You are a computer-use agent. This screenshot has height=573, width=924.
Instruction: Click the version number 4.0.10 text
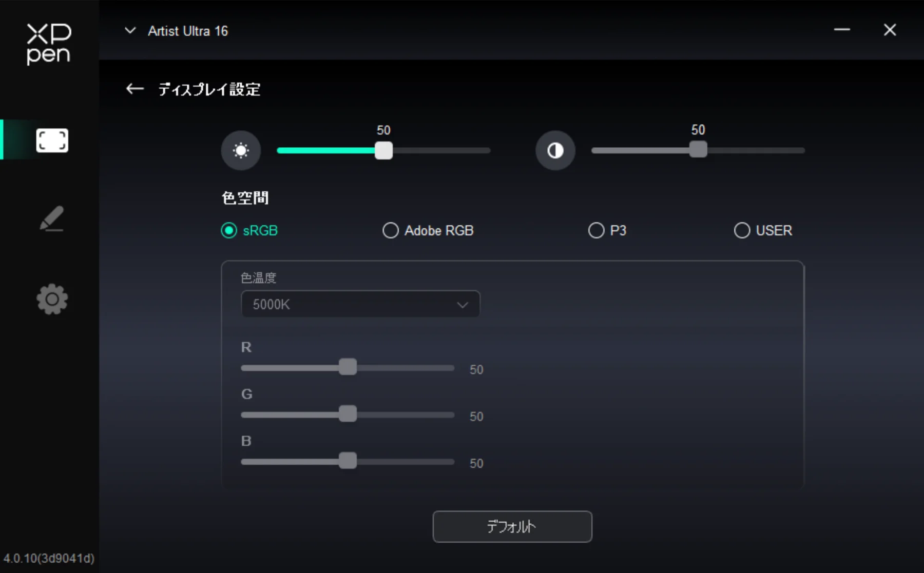[x=49, y=558]
